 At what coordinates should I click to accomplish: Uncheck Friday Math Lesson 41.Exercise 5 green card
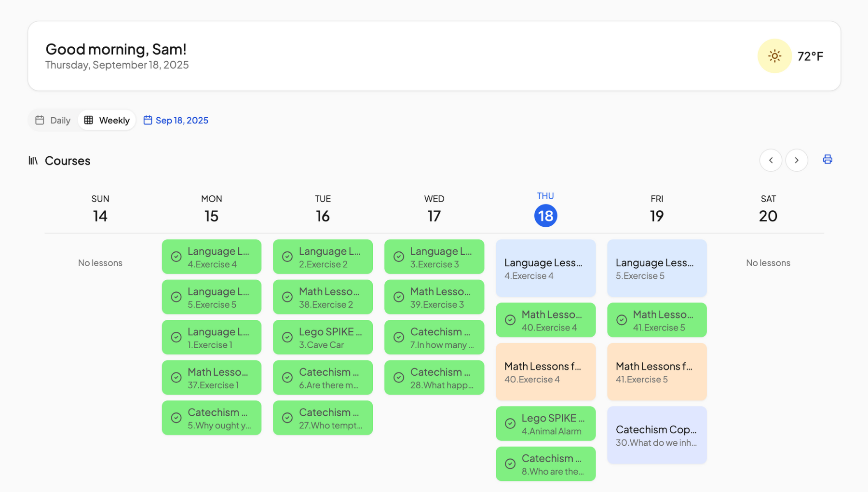click(x=622, y=320)
